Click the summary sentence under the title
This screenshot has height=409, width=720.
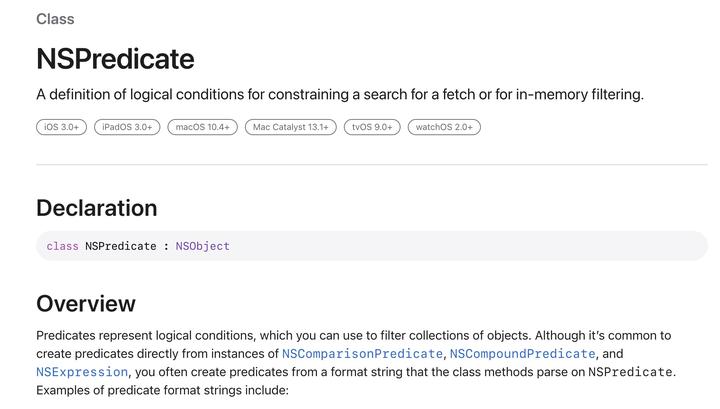[x=340, y=95]
